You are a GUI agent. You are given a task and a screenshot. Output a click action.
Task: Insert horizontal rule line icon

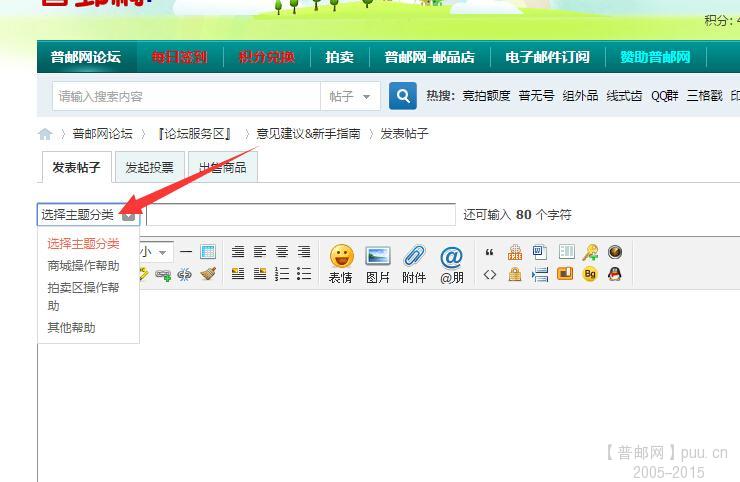[185, 252]
